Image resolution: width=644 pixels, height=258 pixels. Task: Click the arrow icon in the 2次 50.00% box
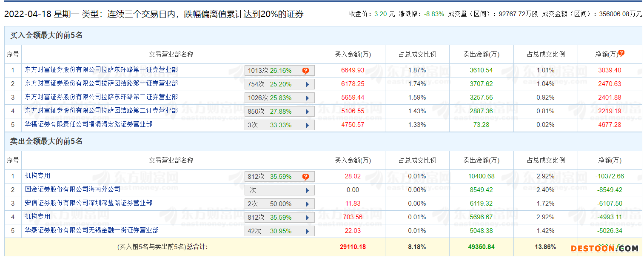308,204
